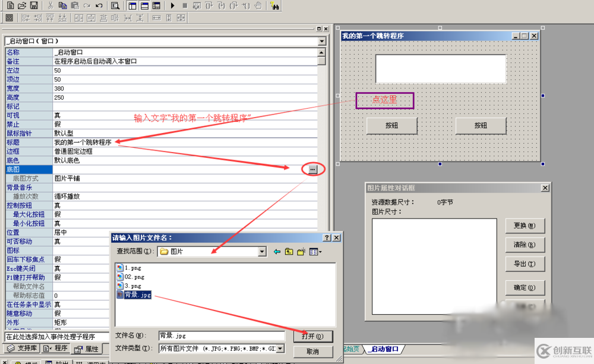This screenshot has height=364, width=594.
Task: Click the Create New Folder icon in file dialog
Action: coord(301,252)
